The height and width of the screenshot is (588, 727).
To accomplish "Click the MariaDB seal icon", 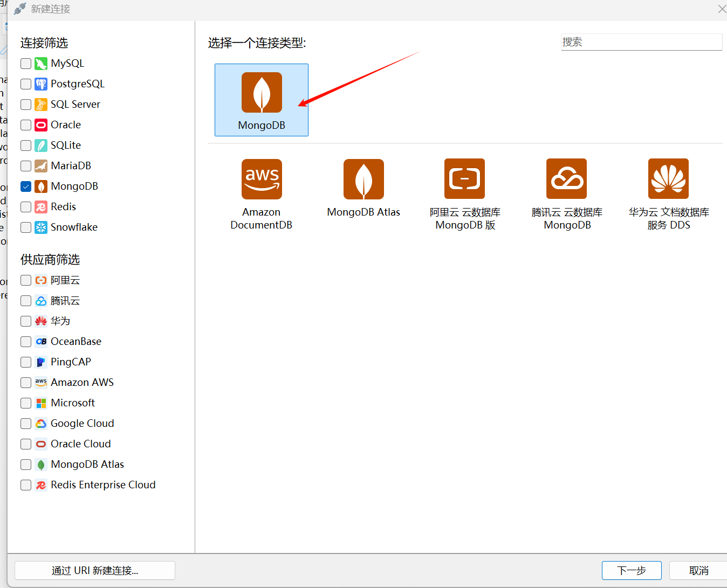I will 41,166.
